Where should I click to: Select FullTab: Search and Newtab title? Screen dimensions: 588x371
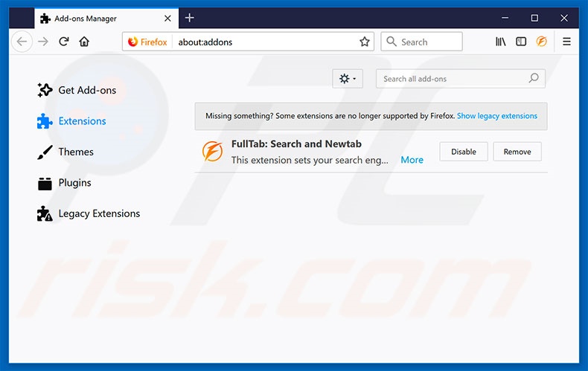pos(296,144)
